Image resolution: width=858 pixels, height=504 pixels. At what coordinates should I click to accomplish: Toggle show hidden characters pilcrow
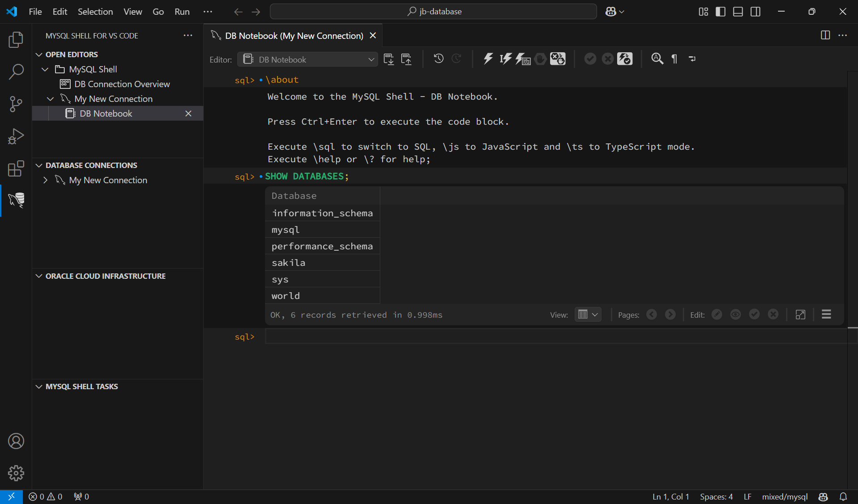[x=674, y=59]
